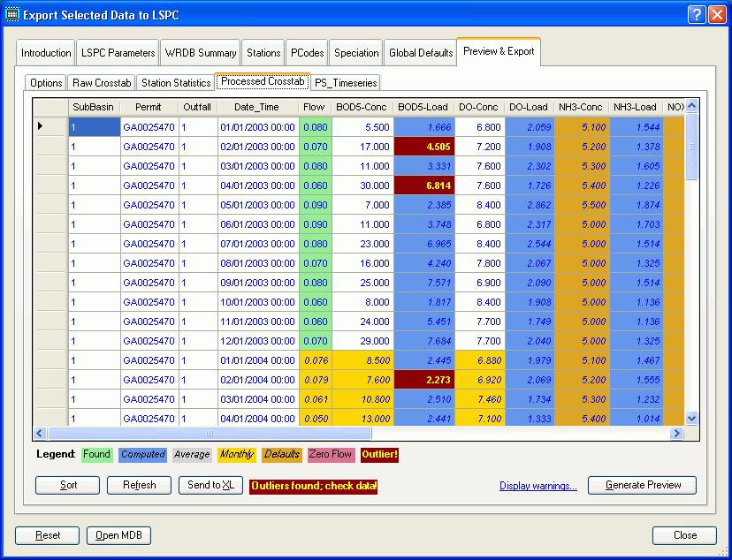Click the Monthly legend color swatch
Screen dimensions: 732x560
point(236,454)
